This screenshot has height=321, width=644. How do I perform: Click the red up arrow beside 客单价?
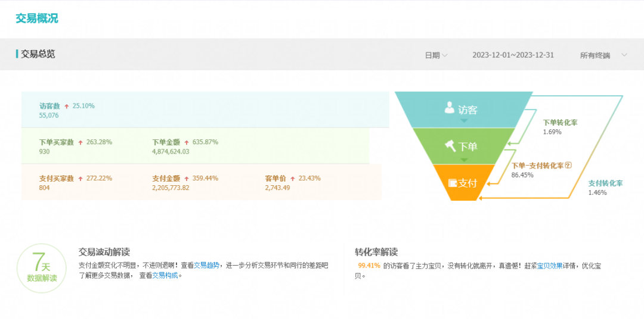[x=292, y=179]
